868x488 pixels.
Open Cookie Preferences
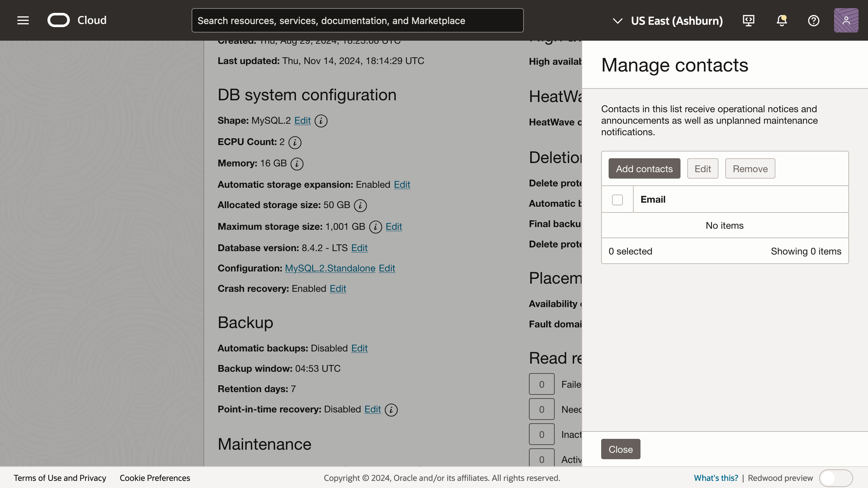point(155,478)
